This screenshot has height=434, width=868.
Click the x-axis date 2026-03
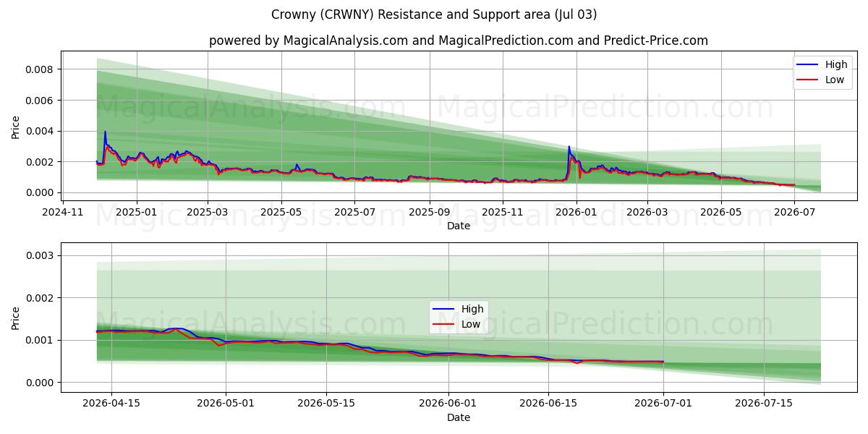(x=647, y=212)
